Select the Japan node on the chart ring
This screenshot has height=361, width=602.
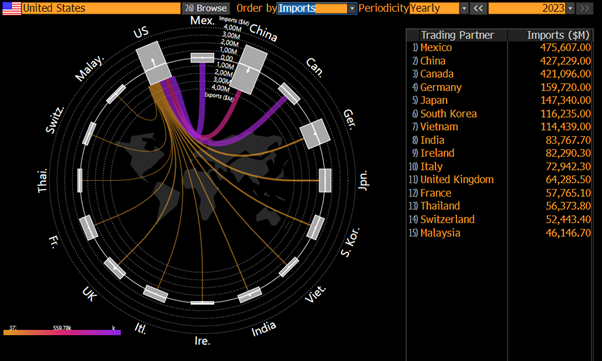[x=325, y=180]
